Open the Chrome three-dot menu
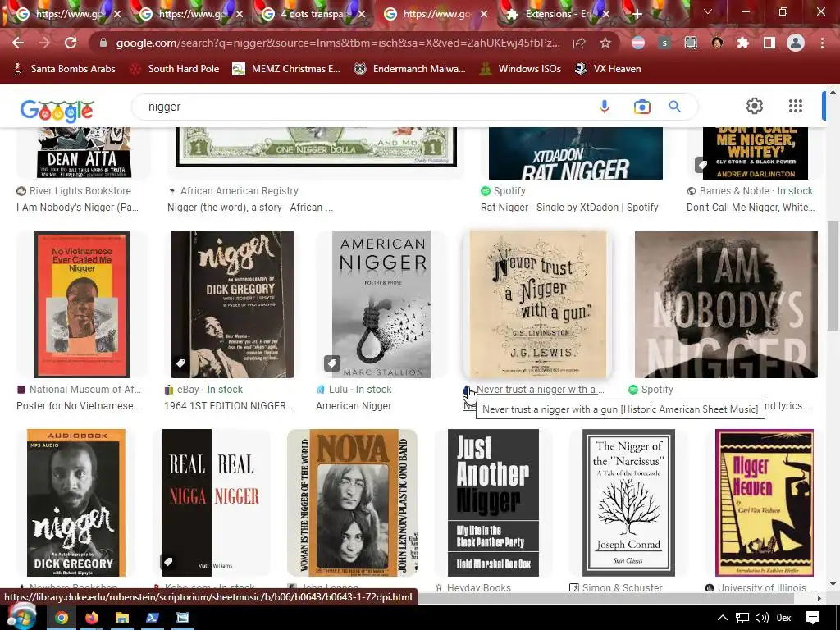 click(x=822, y=43)
